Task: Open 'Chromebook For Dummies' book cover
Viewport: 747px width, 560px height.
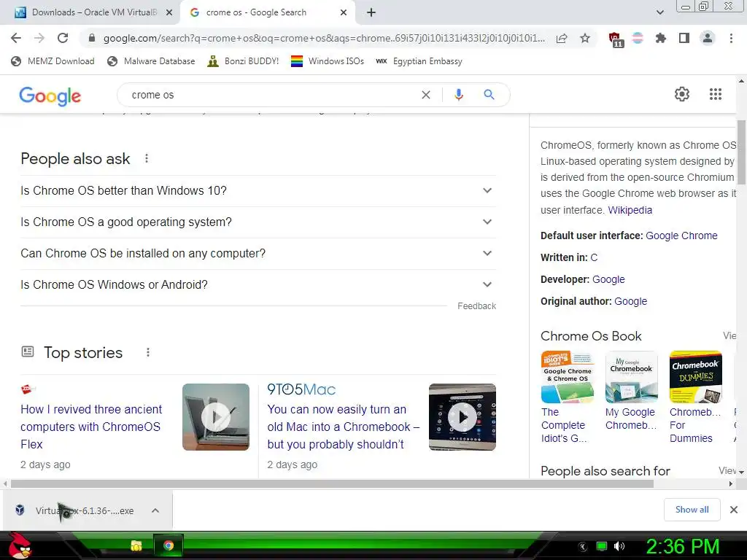Action: pyautogui.click(x=695, y=377)
